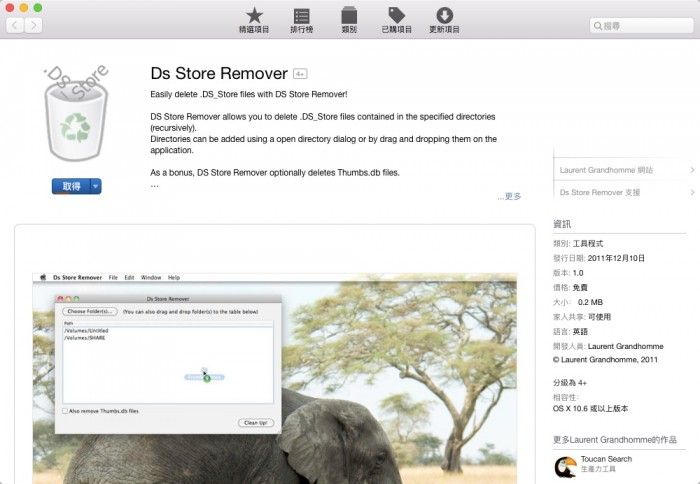Image resolution: width=700 pixels, height=484 pixels.
Task: Click the green zoom window button
Action: click(x=38, y=8)
